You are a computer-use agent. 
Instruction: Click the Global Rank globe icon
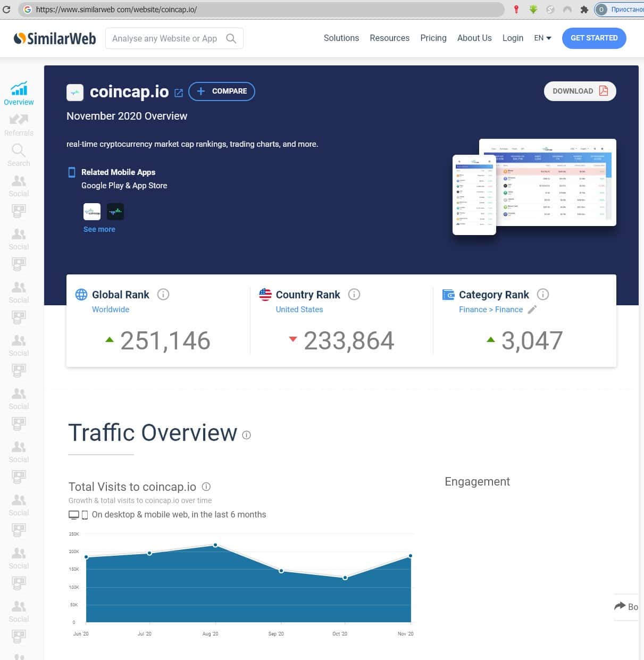(x=81, y=295)
